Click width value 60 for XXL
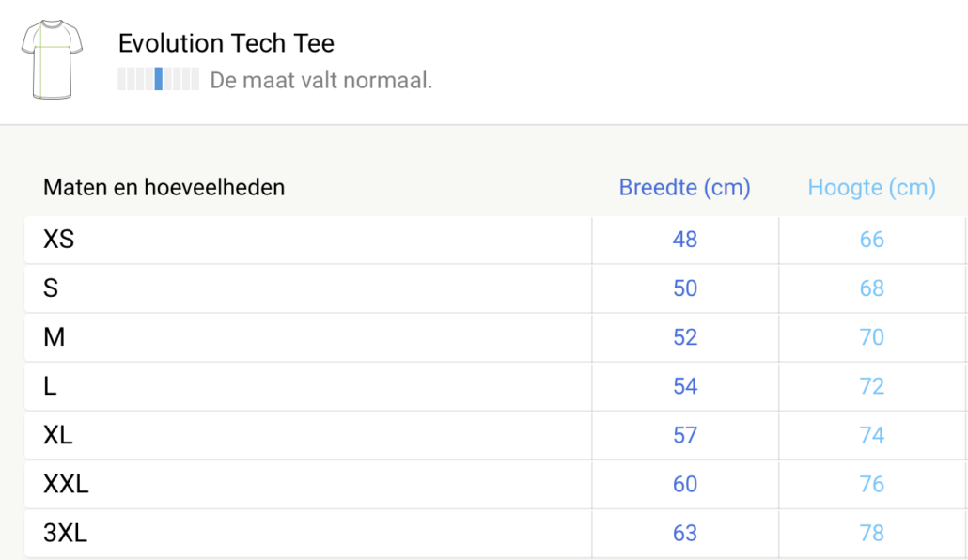The width and height of the screenshot is (968, 560). click(x=684, y=484)
